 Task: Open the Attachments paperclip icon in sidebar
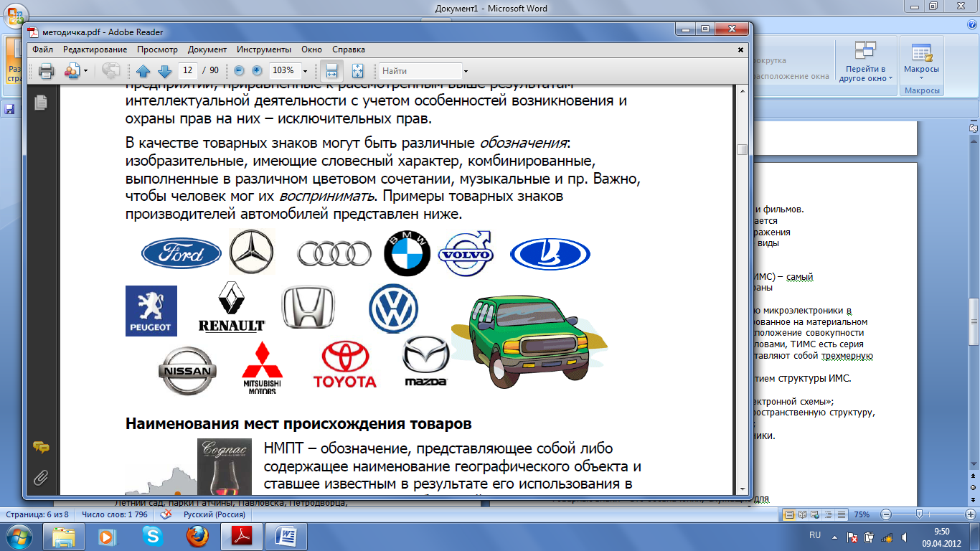click(41, 476)
